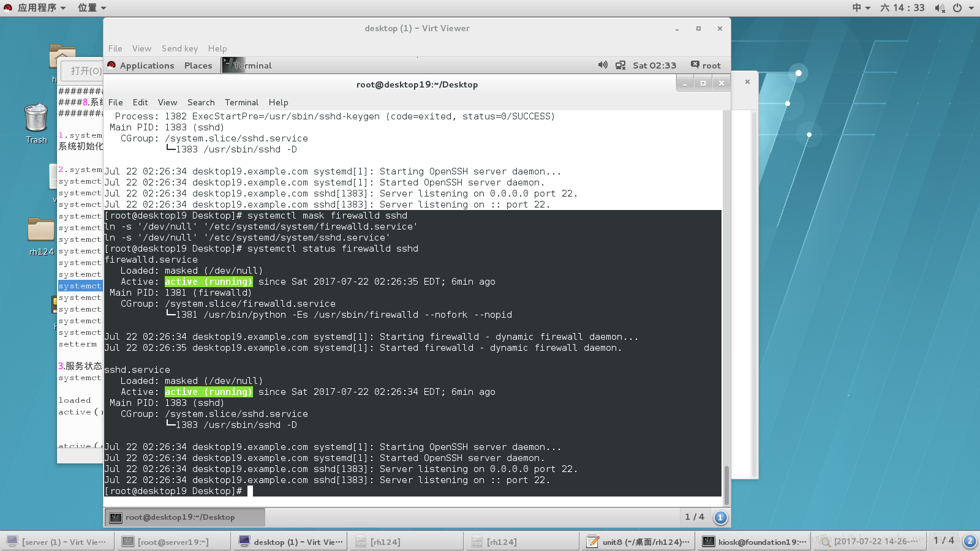The width and height of the screenshot is (980, 551).
Task: Open the terminal View menu
Action: coord(167,102)
